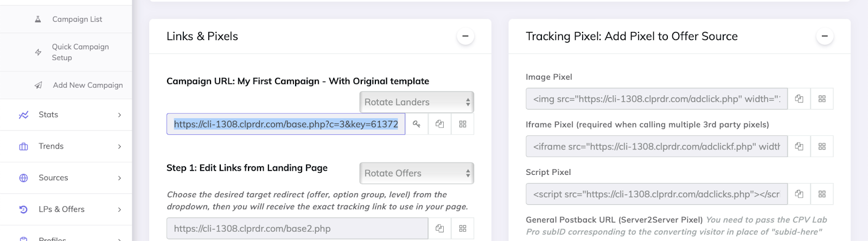This screenshot has height=241, width=868.
Task: Expand the Sources chevron arrow
Action: coord(119,178)
